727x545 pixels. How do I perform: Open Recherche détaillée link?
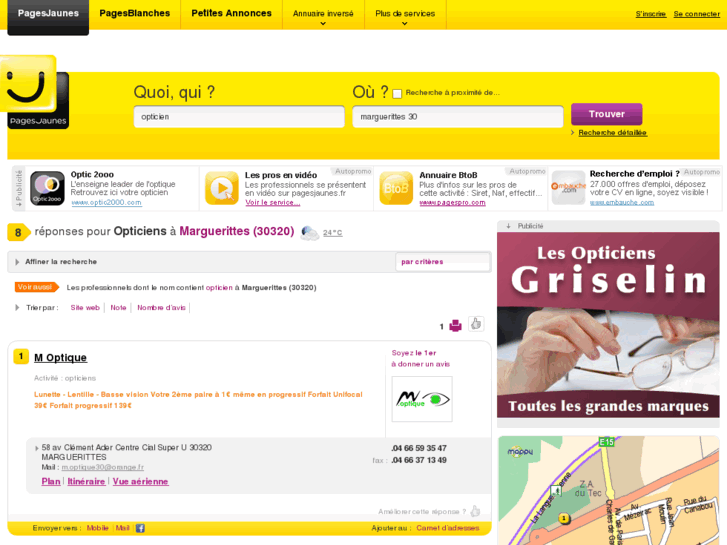point(612,133)
